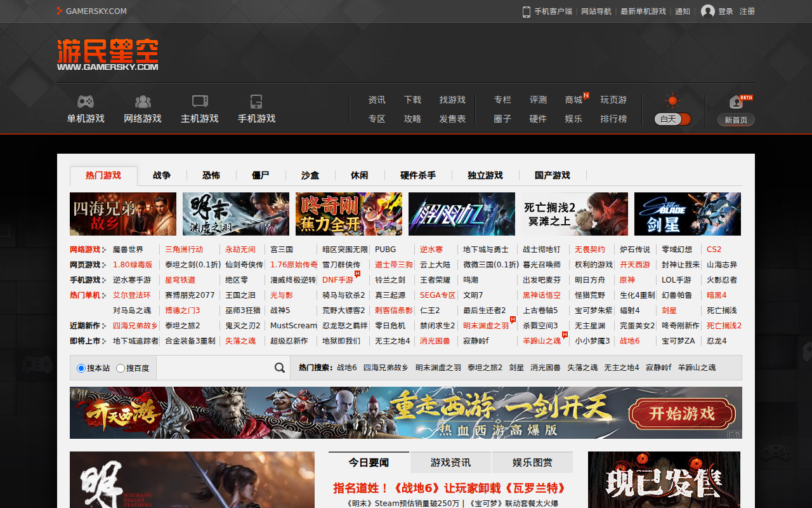Screen dimensions: 812x508
Task: Open 死亡搁浅2 冥滩之上 thumbnail
Action: (x=575, y=214)
